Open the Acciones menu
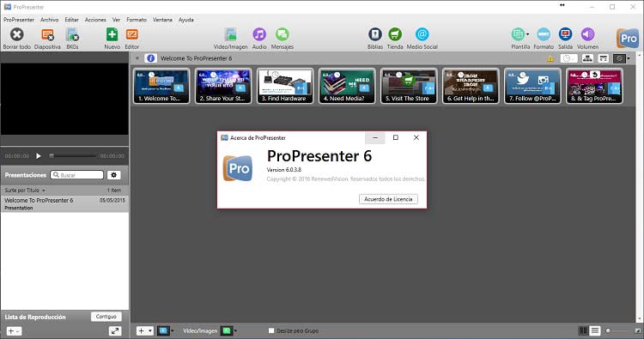Image resolution: width=644 pixels, height=339 pixels. [95, 20]
